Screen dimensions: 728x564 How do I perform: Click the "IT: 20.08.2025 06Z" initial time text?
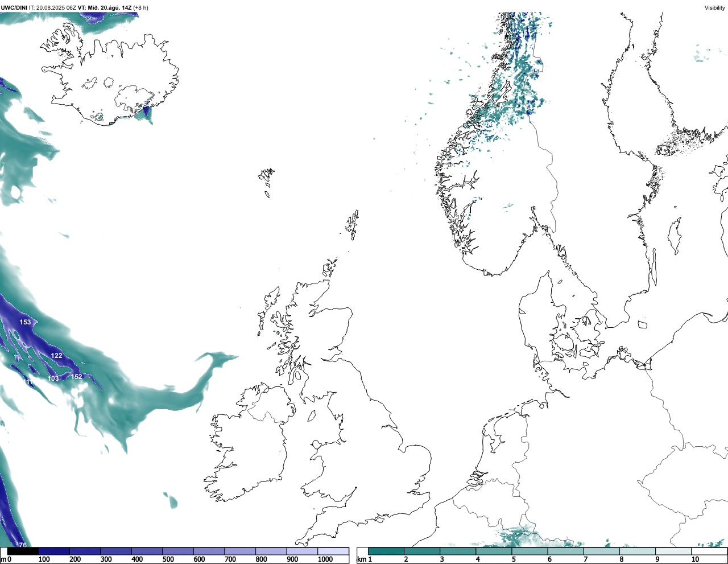coord(53,7)
